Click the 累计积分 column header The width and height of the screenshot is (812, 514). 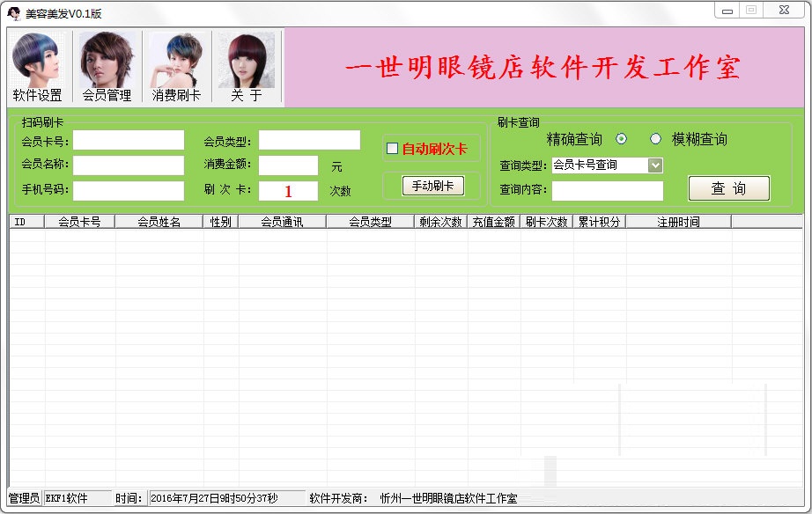click(599, 223)
